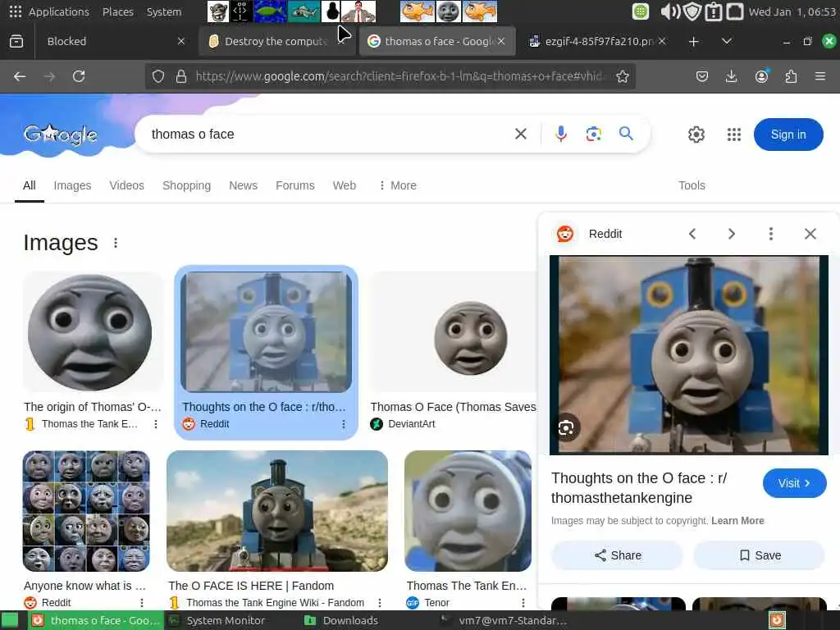Open preview panel three-dot menu
The image size is (840, 630).
pos(770,234)
